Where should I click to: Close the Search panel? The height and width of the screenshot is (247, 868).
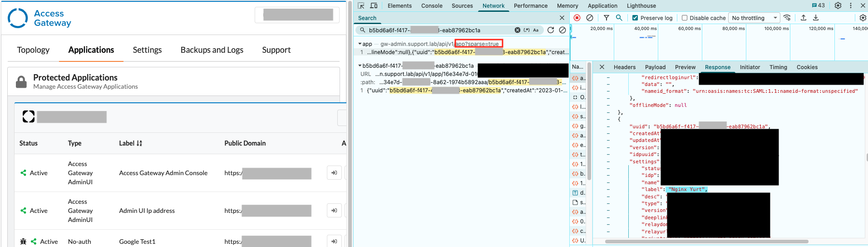coord(562,18)
